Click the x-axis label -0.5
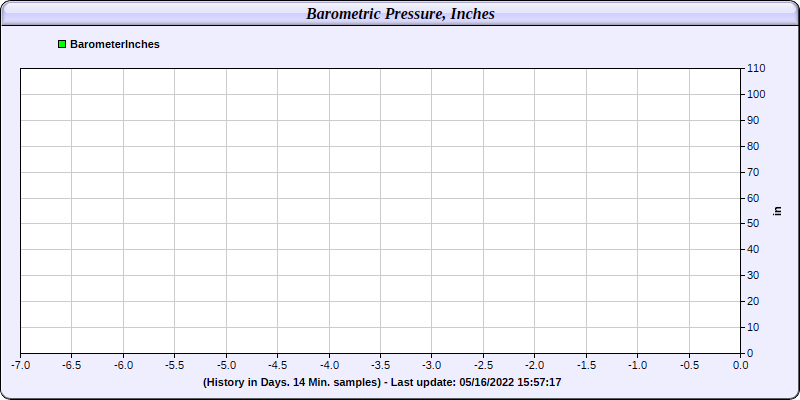Image resolution: width=800 pixels, height=400 pixels. pyautogui.click(x=689, y=365)
